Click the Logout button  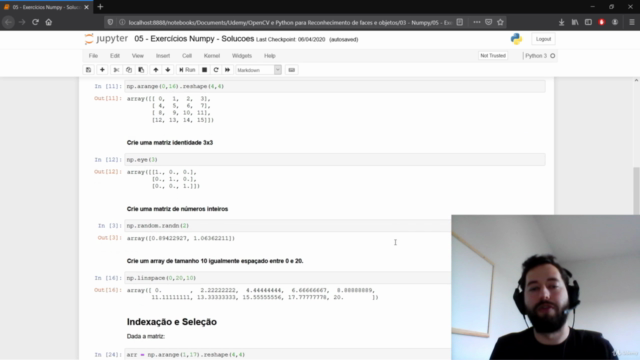point(543,39)
